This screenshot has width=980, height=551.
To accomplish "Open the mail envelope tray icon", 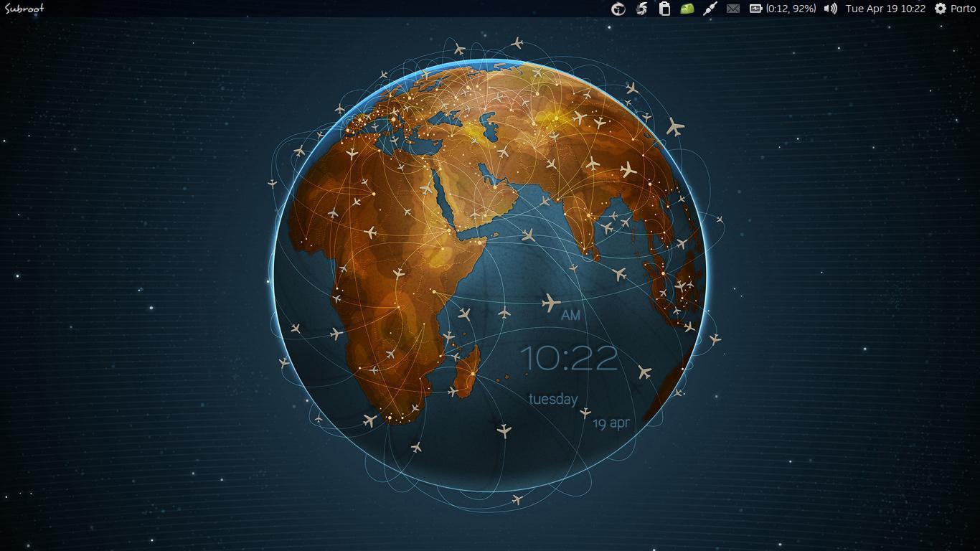I will (732, 9).
